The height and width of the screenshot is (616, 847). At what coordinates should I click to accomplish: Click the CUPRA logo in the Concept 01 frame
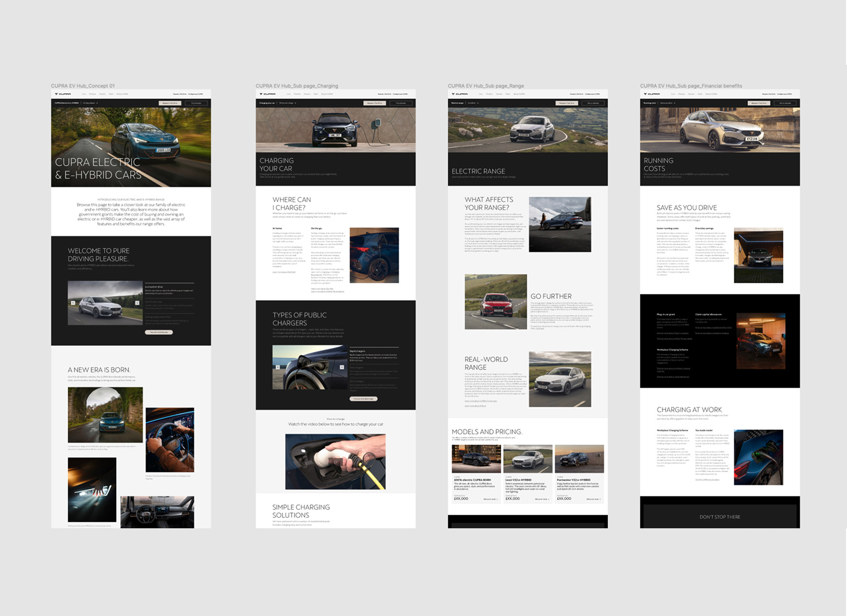coord(63,94)
